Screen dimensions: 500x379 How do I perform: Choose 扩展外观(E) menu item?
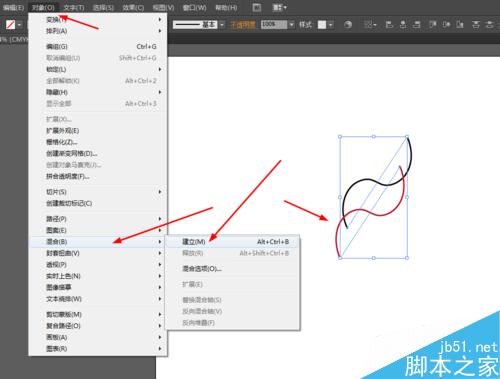pyautogui.click(x=98, y=131)
